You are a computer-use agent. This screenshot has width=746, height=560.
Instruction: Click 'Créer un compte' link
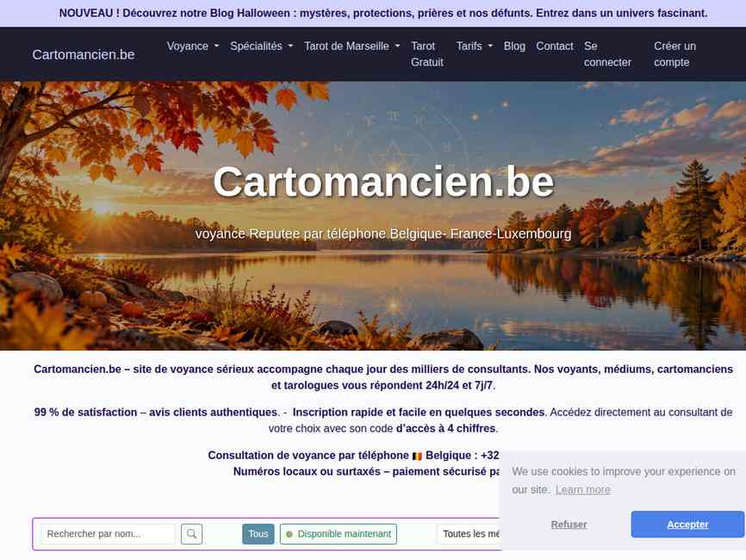pos(675,54)
